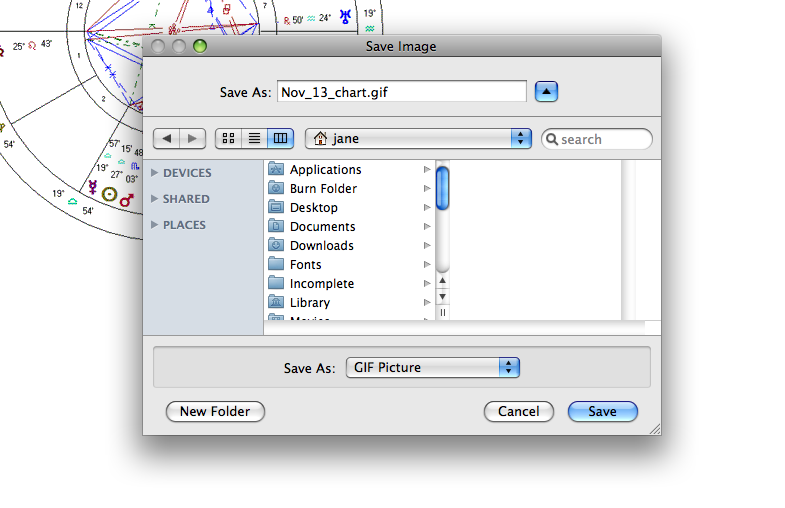Click the Cancel button
The height and width of the screenshot is (508, 785).
coord(519,412)
